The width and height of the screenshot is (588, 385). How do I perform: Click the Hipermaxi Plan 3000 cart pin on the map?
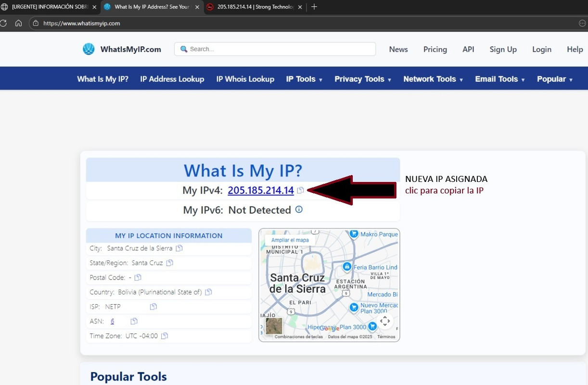pos(372,327)
